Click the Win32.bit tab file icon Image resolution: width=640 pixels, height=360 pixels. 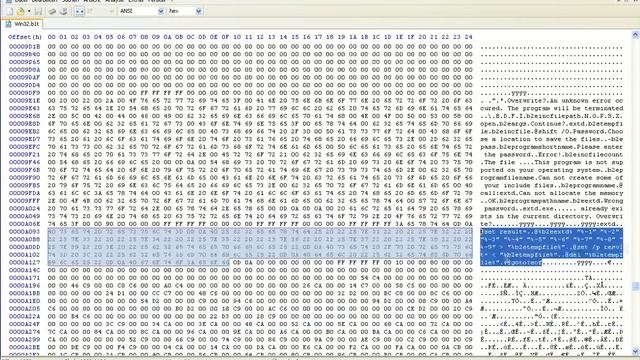click(x=8, y=24)
